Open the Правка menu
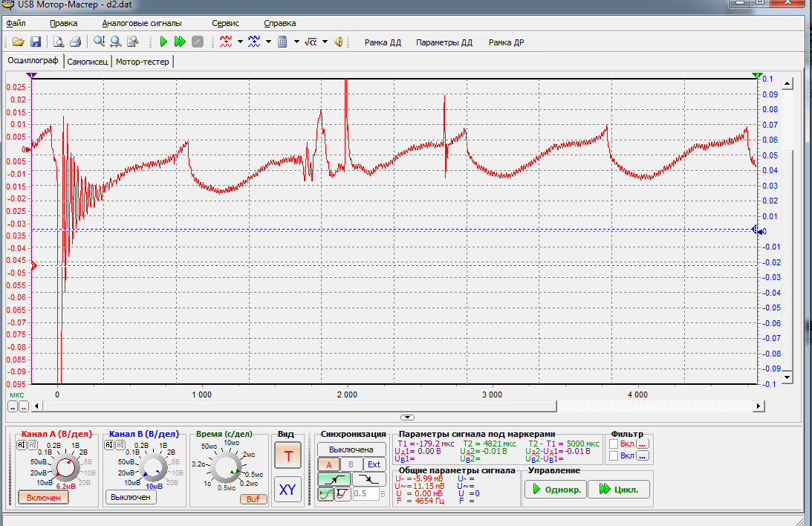Viewport: 812px width, 526px height. tap(64, 23)
